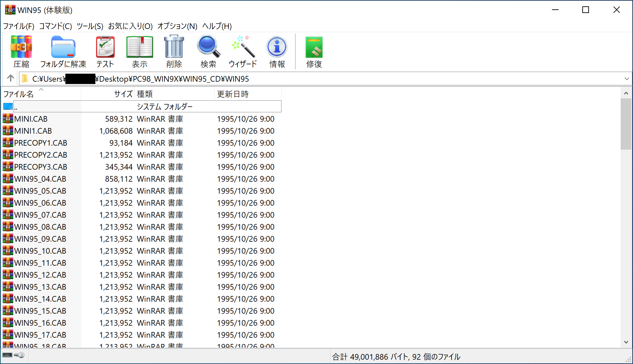Select the MINI.CAB archive icon
This screenshot has height=364, width=633.
8,119
